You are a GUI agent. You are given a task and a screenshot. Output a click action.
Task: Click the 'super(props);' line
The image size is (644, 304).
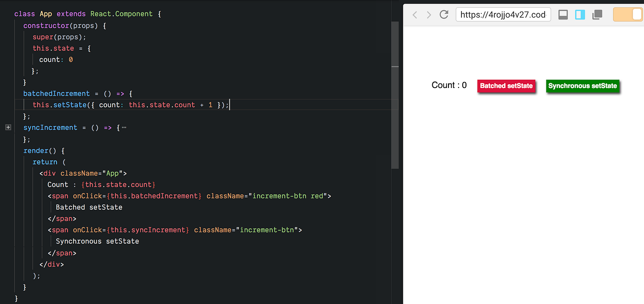point(59,37)
